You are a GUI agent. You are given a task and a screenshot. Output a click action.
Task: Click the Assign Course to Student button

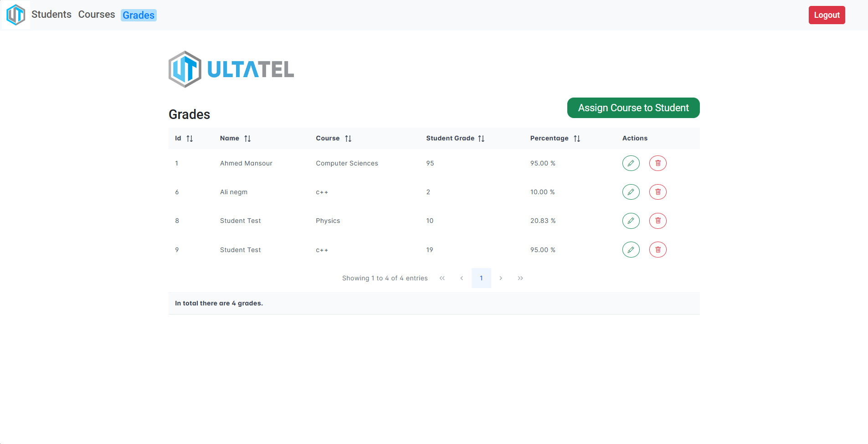coord(633,108)
